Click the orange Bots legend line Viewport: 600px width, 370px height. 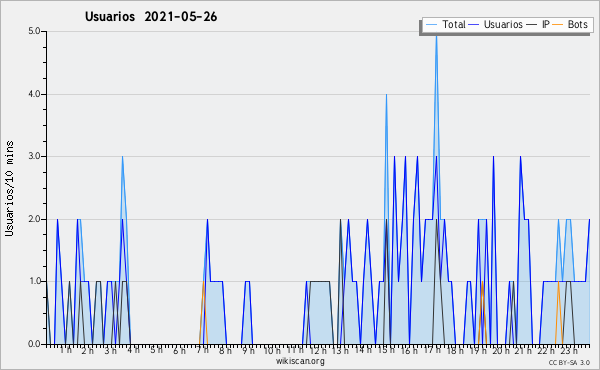click(x=558, y=25)
